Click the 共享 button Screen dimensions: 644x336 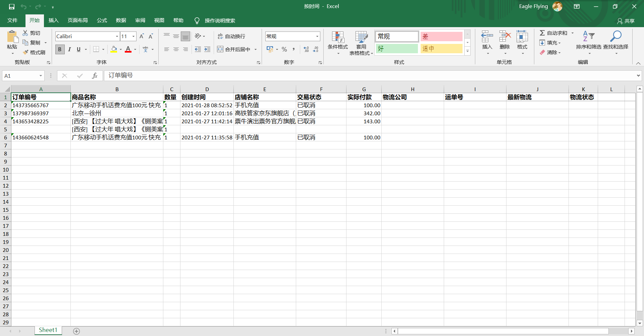(x=627, y=21)
